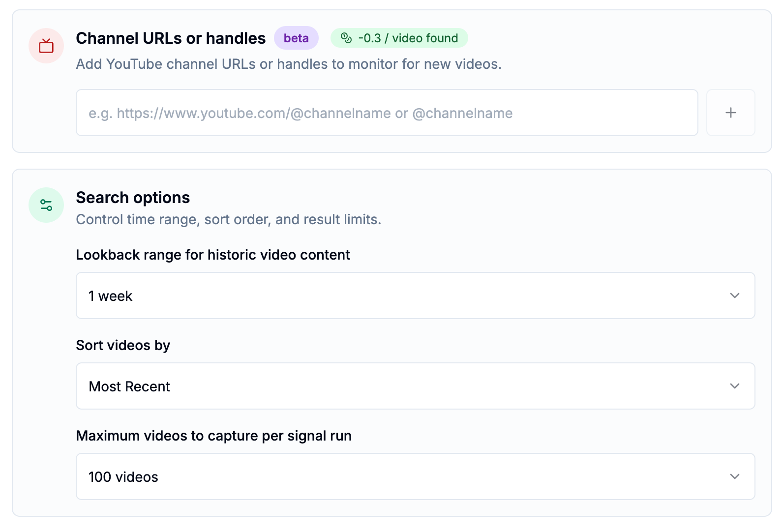Click the purple beta badge

coord(296,38)
